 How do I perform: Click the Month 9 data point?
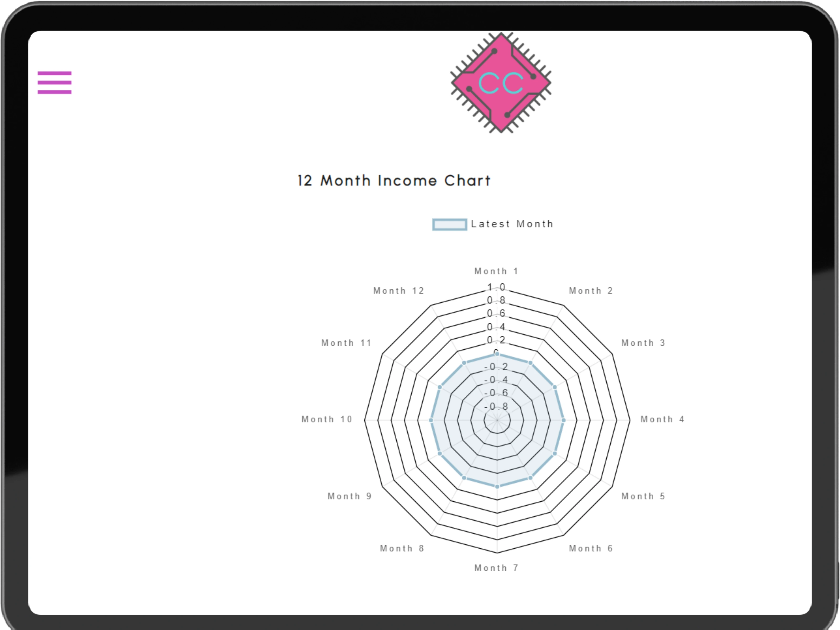pyautogui.click(x=440, y=453)
